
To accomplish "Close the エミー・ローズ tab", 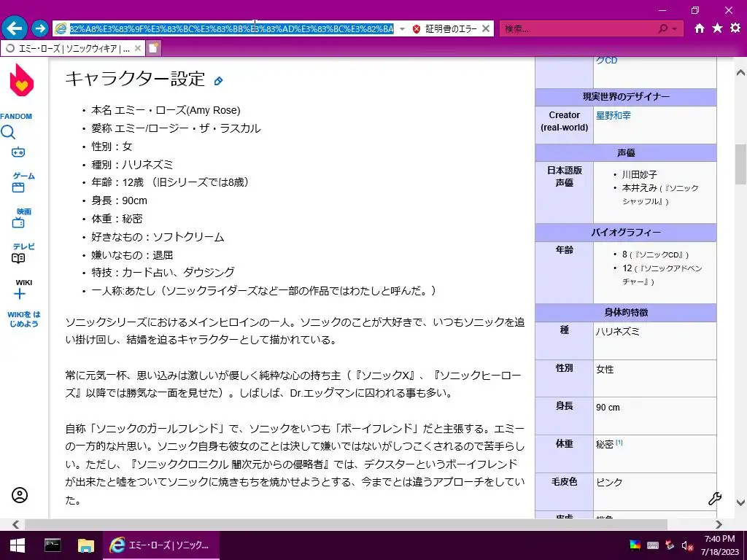I will tap(138, 48).
